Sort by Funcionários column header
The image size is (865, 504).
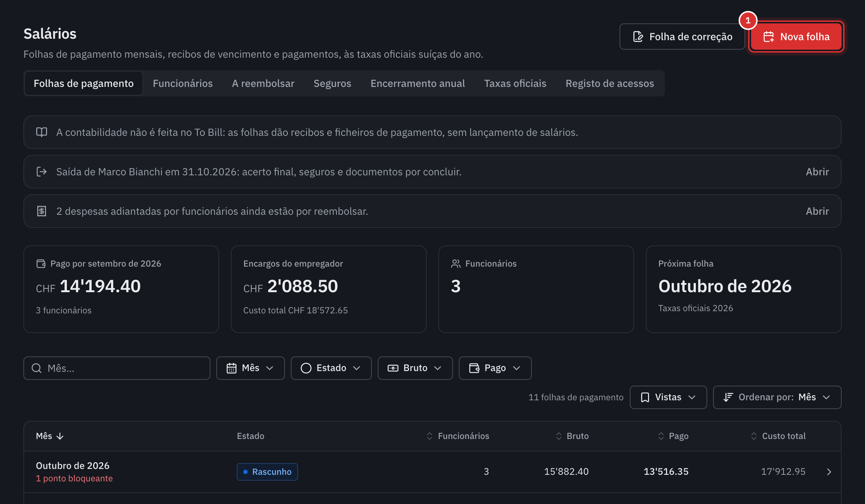click(x=458, y=436)
